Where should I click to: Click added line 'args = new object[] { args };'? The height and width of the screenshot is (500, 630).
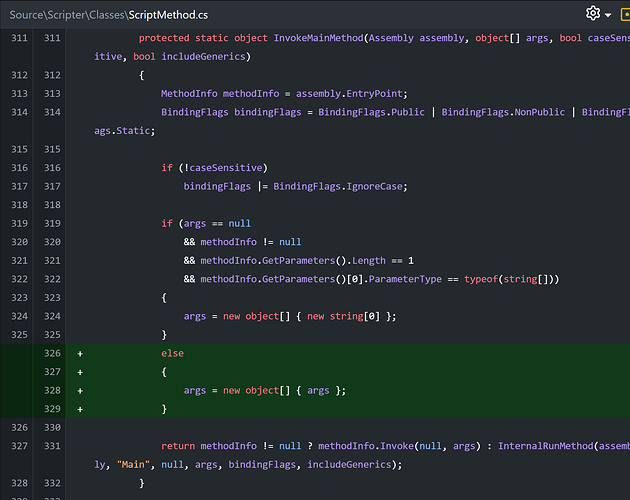[265, 390]
